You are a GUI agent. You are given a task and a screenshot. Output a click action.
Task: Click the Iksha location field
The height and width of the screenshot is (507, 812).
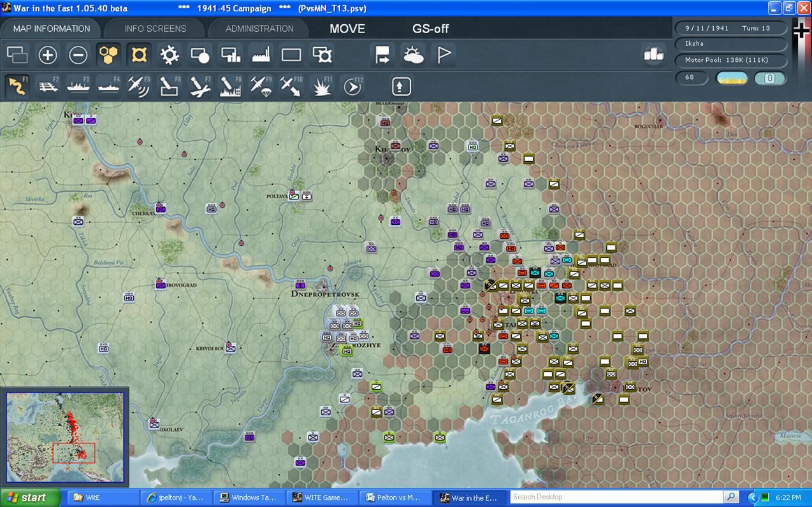click(731, 44)
